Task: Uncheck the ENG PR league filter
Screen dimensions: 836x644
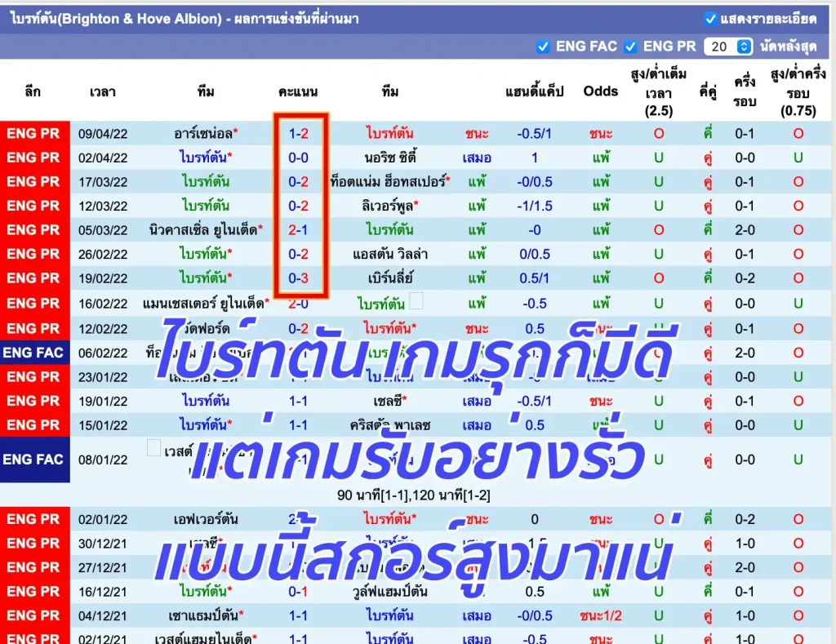Action: click(x=630, y=47)
